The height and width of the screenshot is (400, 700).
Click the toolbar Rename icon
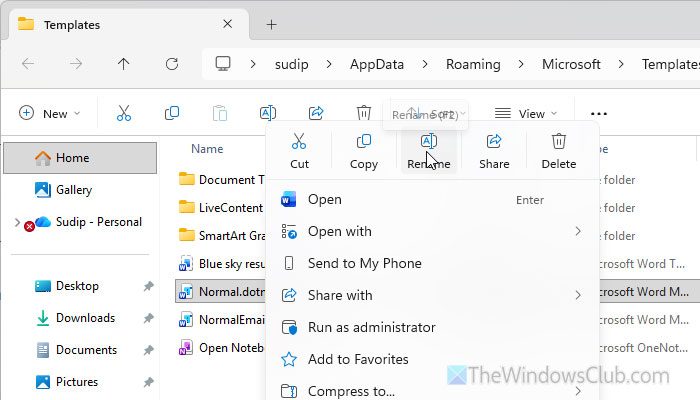point(267,113)
